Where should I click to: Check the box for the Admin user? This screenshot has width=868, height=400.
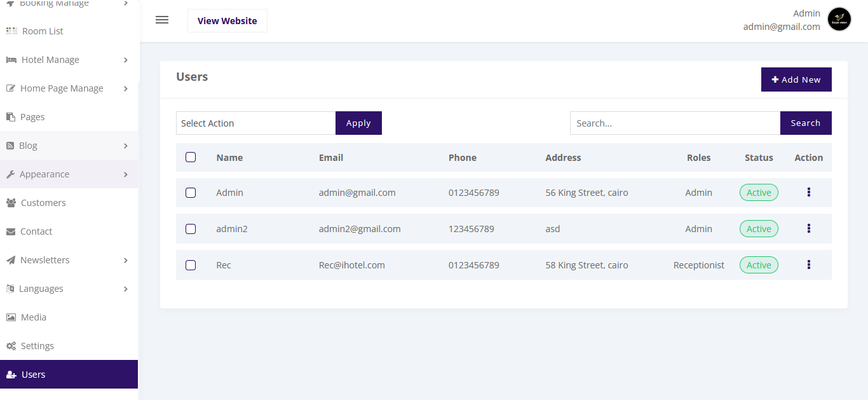(x=191, y=193)
